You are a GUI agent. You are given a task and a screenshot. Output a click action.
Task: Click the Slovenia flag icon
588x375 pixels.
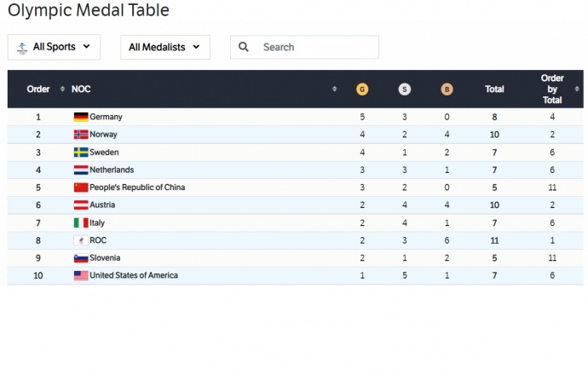(81, 258)
